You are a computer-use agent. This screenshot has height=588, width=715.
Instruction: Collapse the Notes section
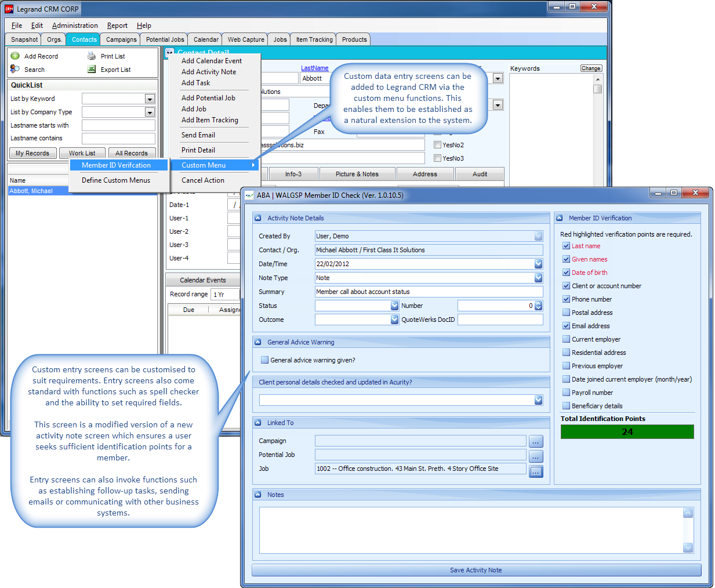click(x=258, y=495)
